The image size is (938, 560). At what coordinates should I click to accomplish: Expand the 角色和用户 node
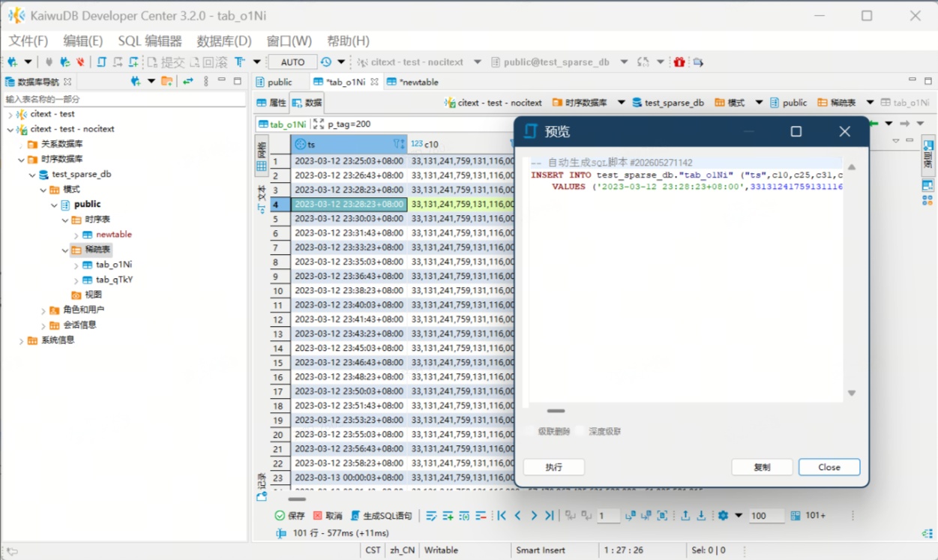point(43,310)
